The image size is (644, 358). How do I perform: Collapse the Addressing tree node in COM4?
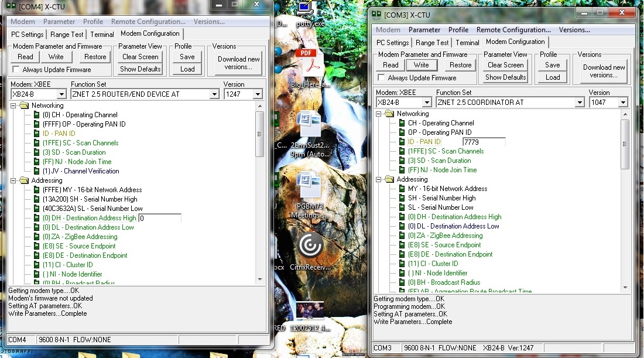click(x=13, y=180)
